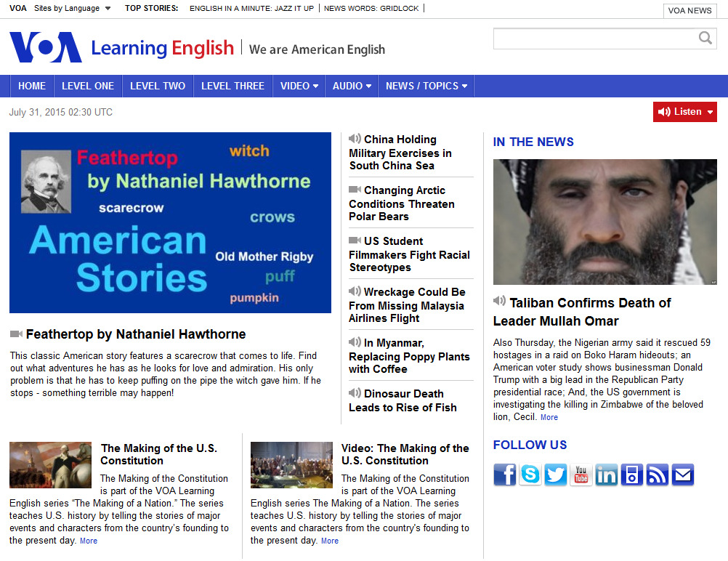Open The Making of the U.S. Constitution headline
728x561 pixels.
159,454
